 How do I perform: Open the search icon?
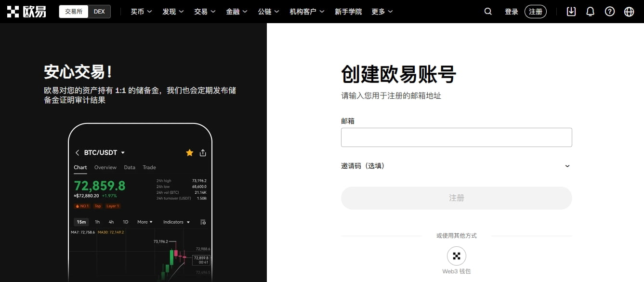(488, 11)
